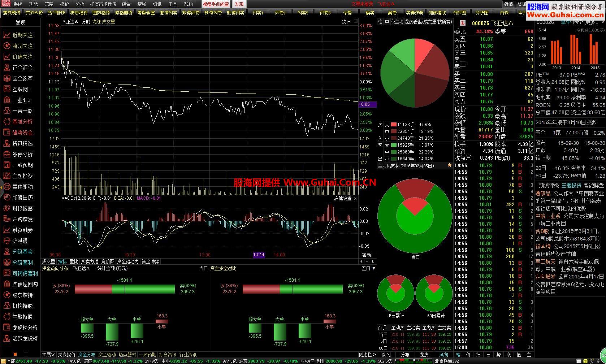Click the 股东增持 sidebar icon
606x364 pixels.
click(7, 295)
